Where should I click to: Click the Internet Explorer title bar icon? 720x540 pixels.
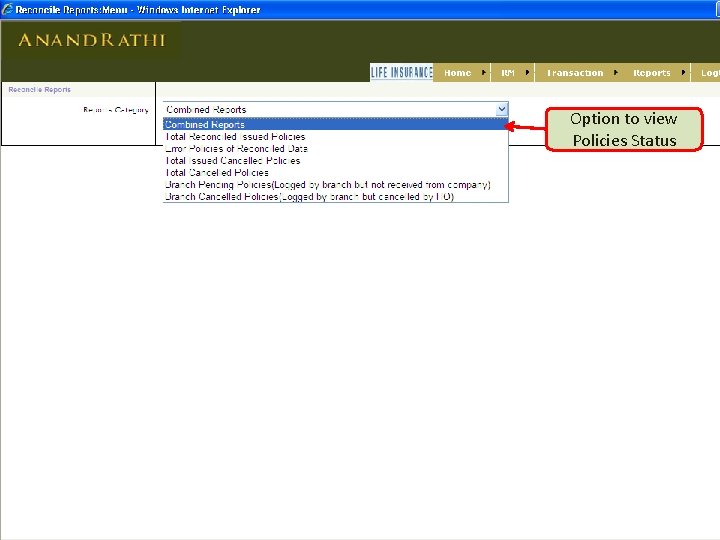pyautogui.click(x=7, y=9)
